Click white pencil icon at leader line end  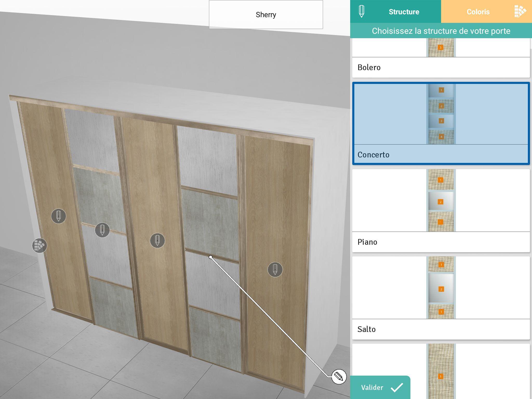[x=339, y=376]
